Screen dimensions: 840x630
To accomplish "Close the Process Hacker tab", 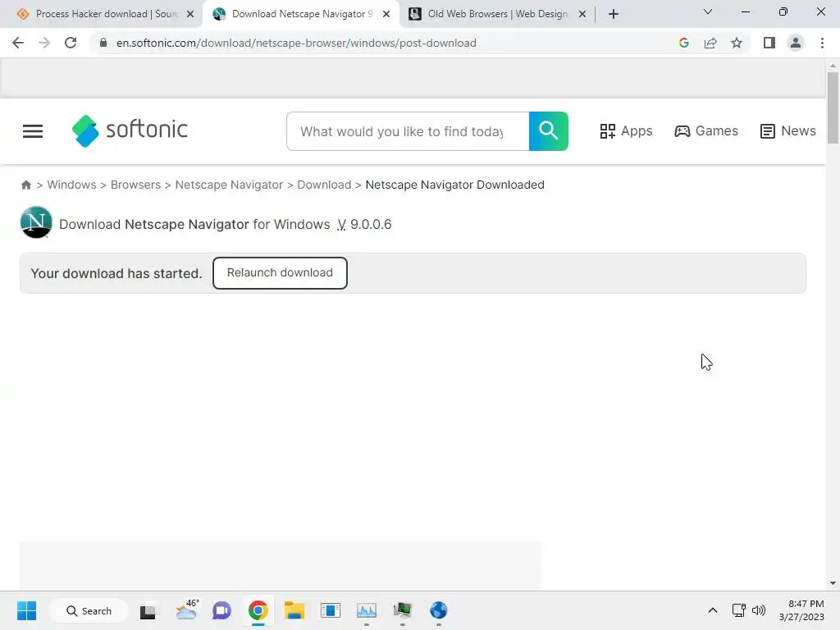I will pos(190,15).
